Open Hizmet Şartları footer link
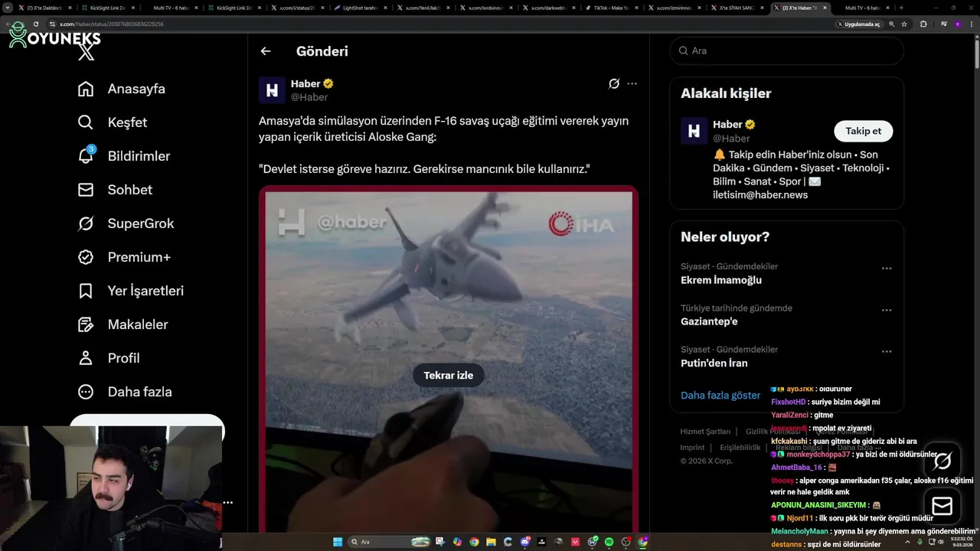Image resolution: width=980 pixels, height=551 pixels. click(x=705, y=432)
